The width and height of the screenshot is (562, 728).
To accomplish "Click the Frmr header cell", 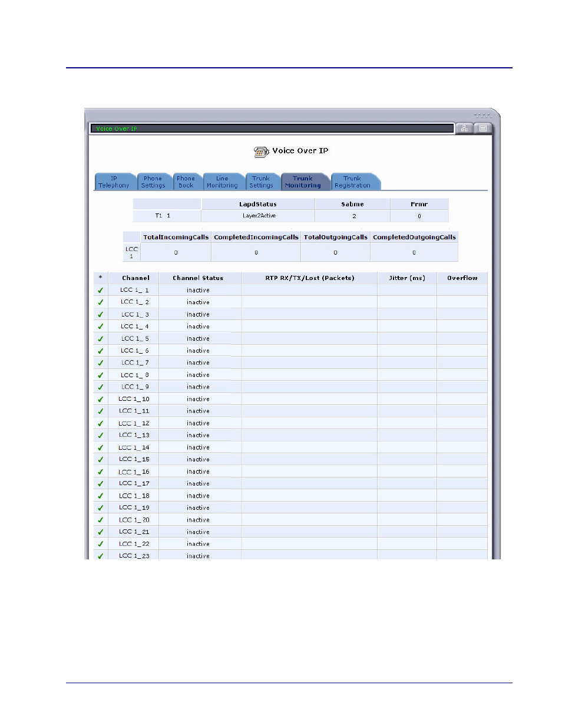I will coord(419,204).
